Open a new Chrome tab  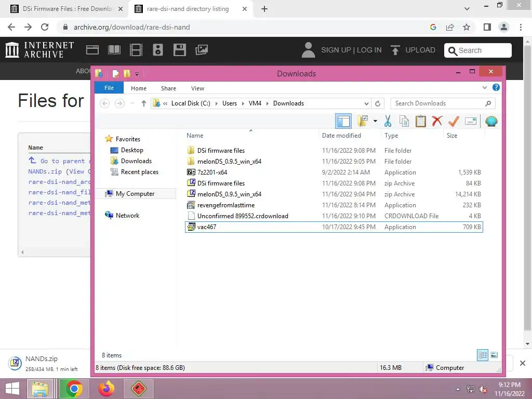tap(264, 9)
